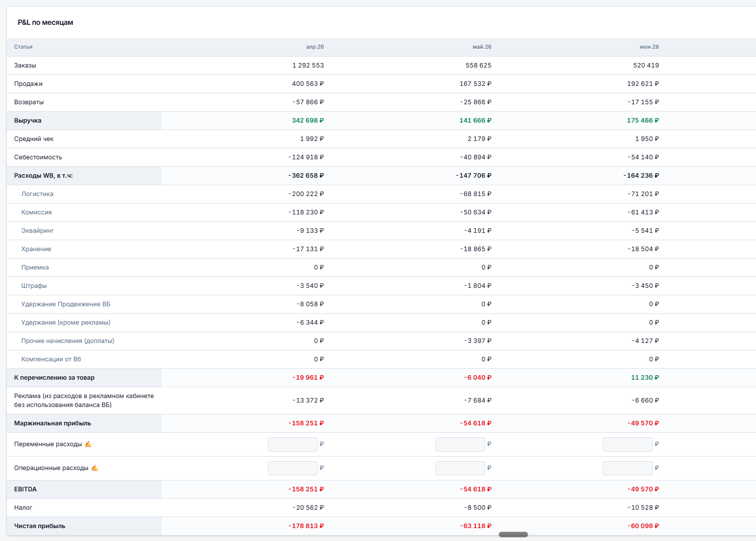Focus the Операционные расходы field for апр.26
Image resolution: width=756 pixels, height=541 pixels.
(293, 468)
